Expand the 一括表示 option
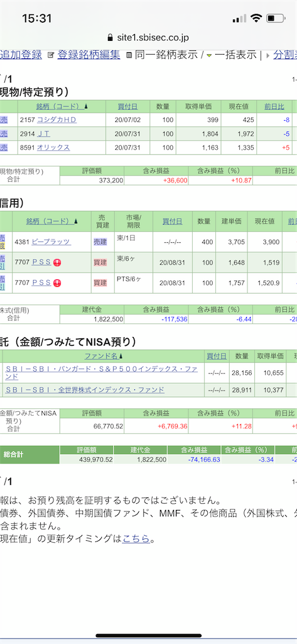 (232, 55)
